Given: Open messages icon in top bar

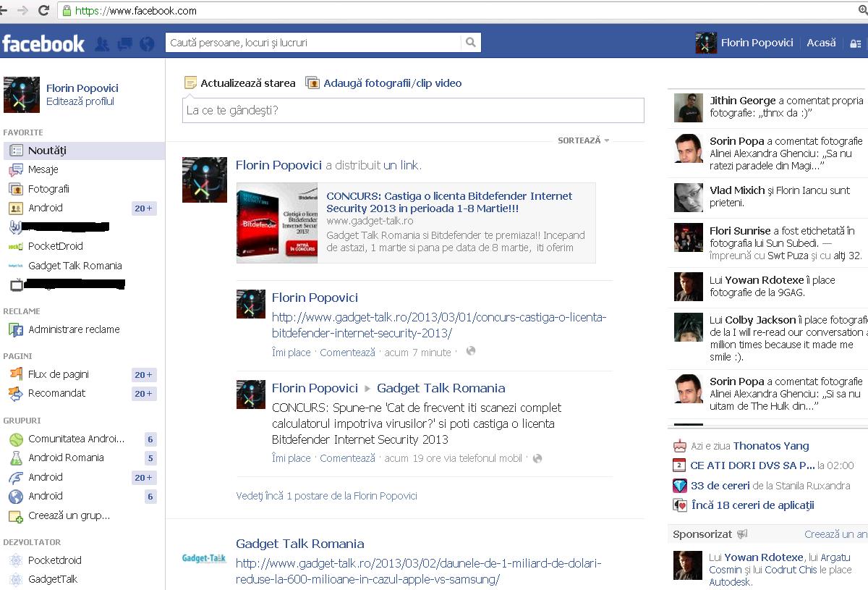Looking at the screenshot, I should coord(124,43).
